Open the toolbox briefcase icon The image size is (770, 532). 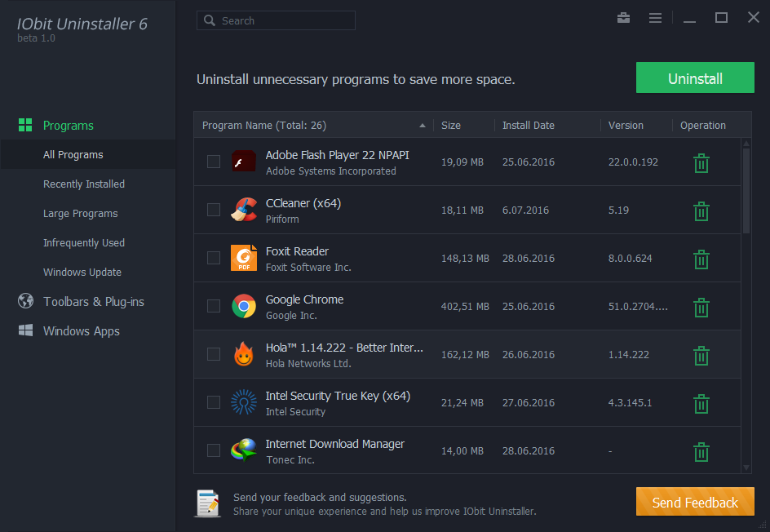[624, 18]
